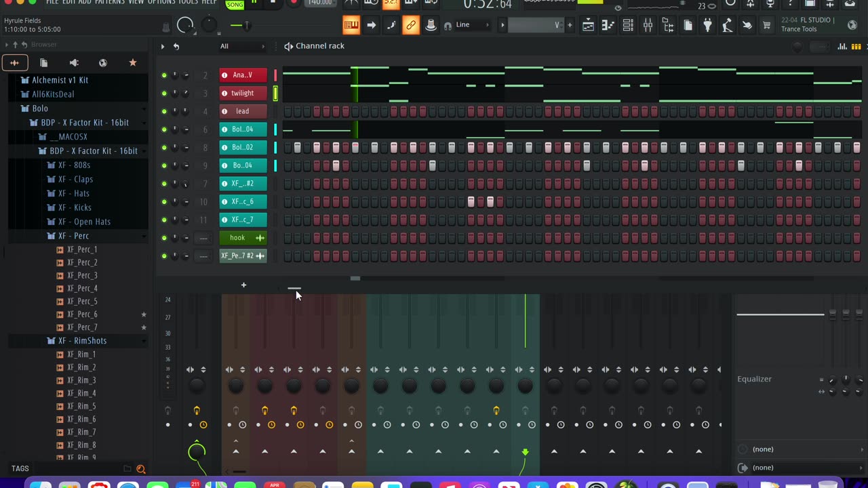This screenshot has height=488, width=868.
Task: Click the right-arrow toolbar icon beside it
Action: pos(371,25)
